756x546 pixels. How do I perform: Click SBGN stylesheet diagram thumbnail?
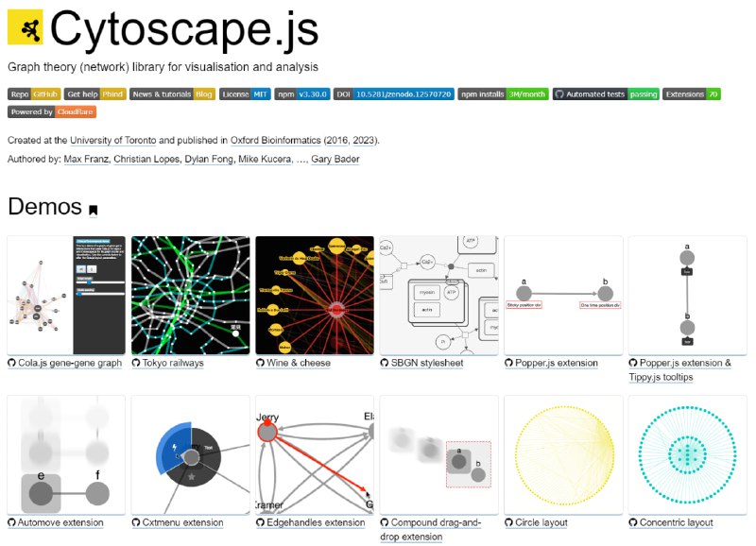click(x=439, y=295)
